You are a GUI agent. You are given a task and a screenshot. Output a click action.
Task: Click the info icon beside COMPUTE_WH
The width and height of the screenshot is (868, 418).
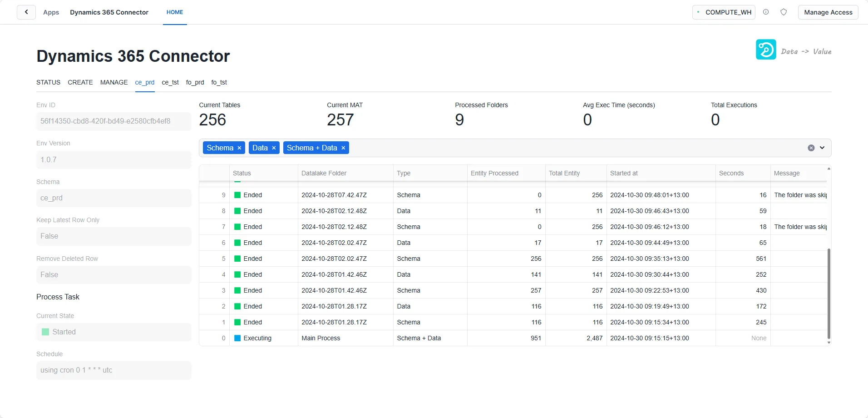click(x=766, y=12)
